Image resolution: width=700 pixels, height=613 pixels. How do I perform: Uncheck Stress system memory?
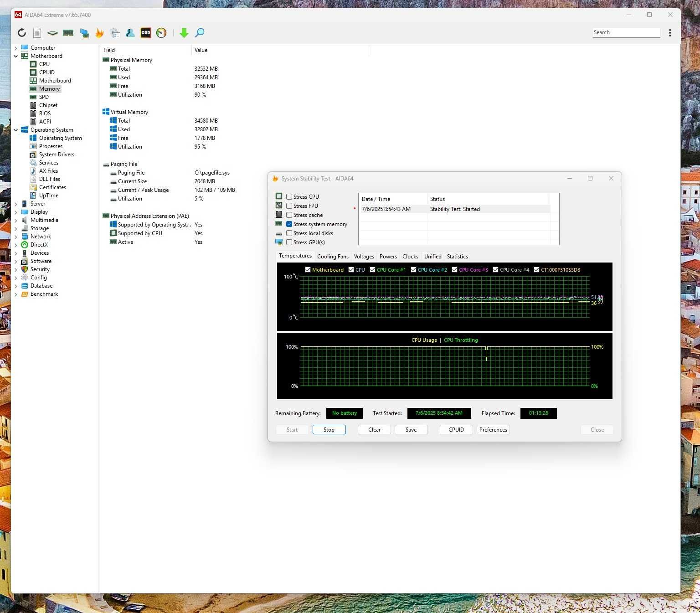[289, 224]
